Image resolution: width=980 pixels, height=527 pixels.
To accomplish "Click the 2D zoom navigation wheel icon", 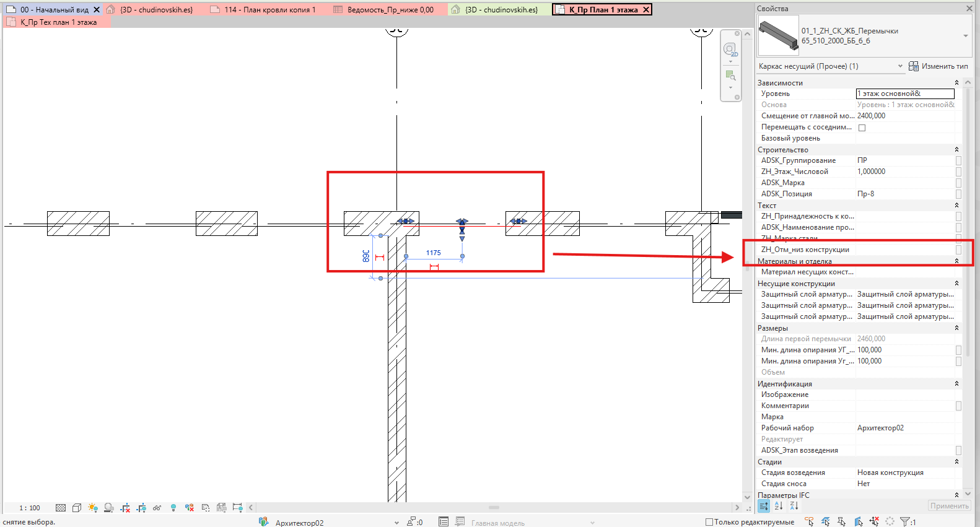I will click(730, 50).
